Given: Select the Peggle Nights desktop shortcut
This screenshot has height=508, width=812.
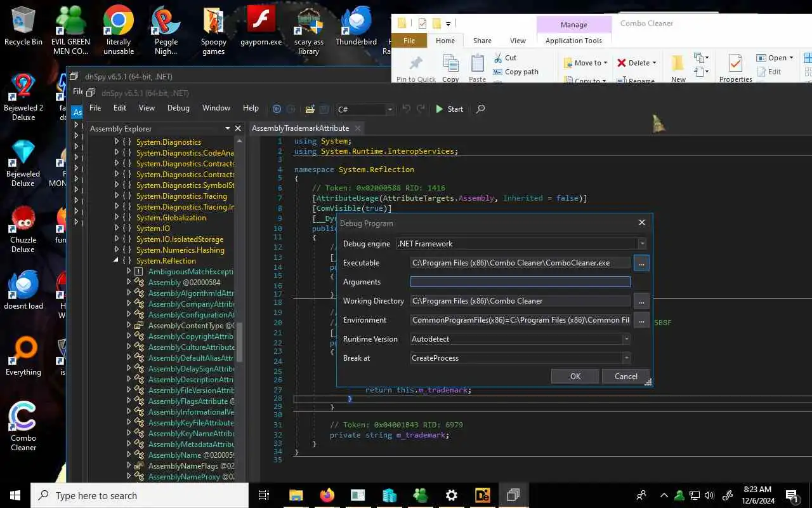Looking at the screenshot, I should pos(166,30).
